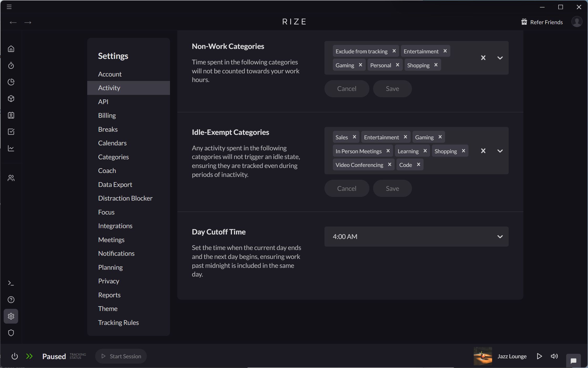
Task: Remove Entertainment from Idle-Exempt Categories
Action: point(405,137)
